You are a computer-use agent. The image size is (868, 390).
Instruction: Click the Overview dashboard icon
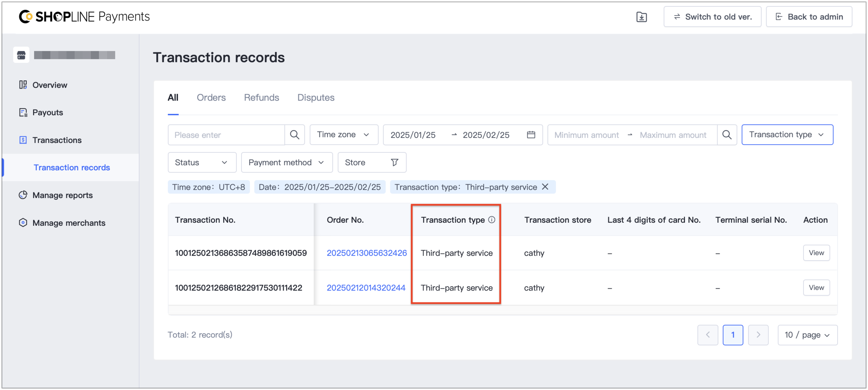pos(23,85)
